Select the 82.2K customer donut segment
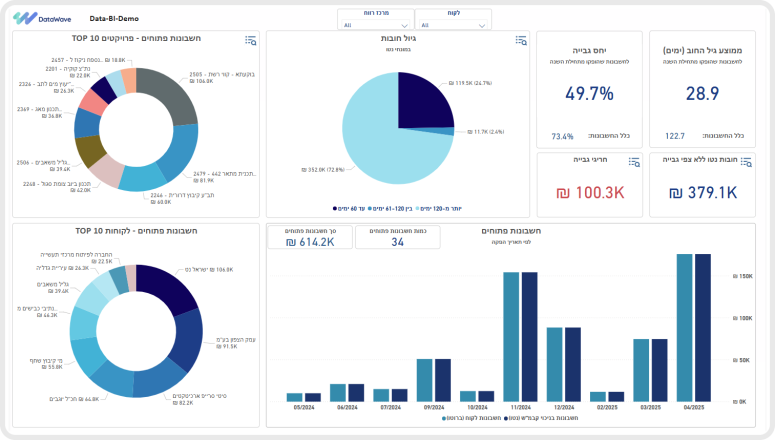The image size is (775, 440). pyautogui.click(x=161, y=381)
